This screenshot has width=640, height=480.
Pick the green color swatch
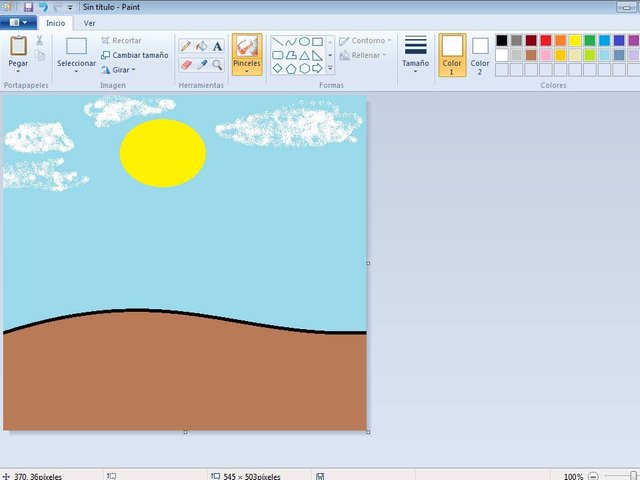point(590,40)
